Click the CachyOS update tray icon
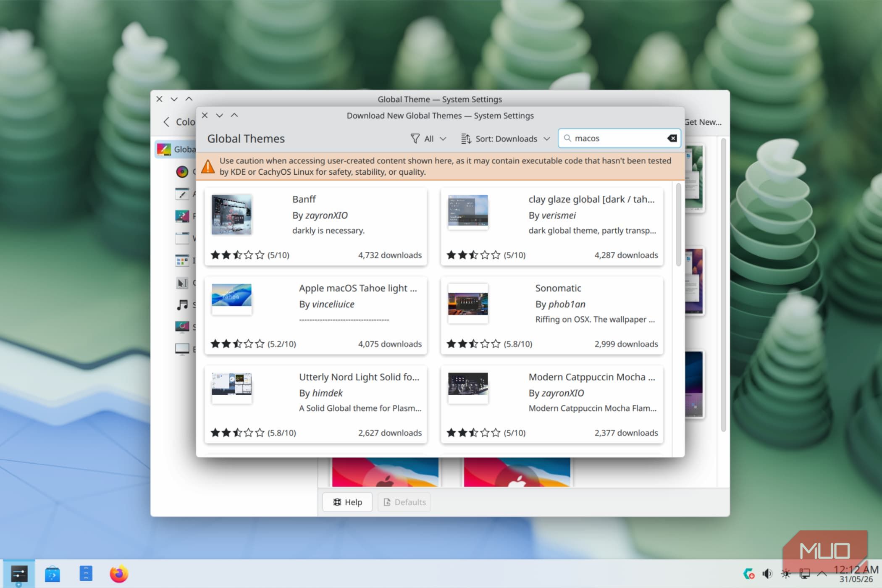The height and width of the screenshot is (588, 882). 749,574
